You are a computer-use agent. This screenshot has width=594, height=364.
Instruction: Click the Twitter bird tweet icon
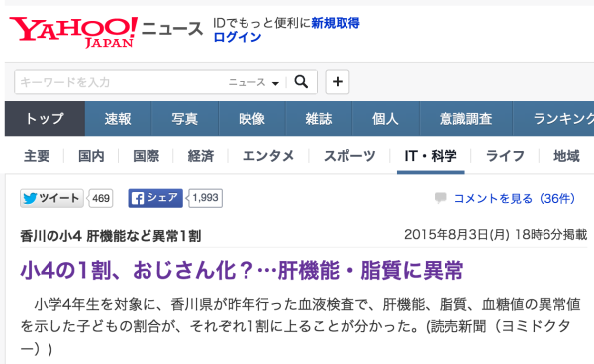tap(30, 198)
